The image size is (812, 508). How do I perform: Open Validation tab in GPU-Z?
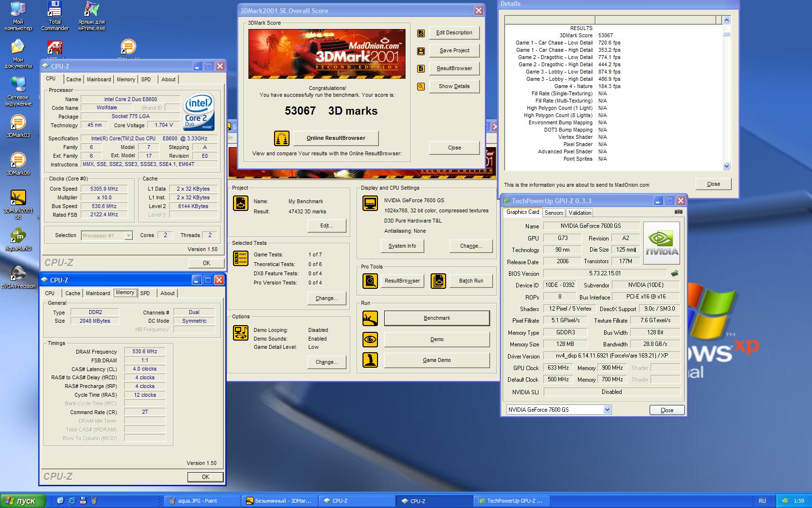(x=580, y=213)
